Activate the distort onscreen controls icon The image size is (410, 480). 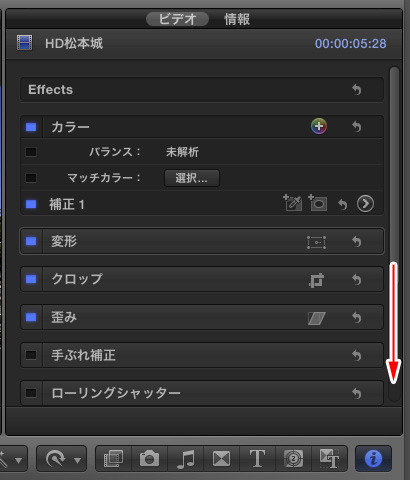(317, 318)
